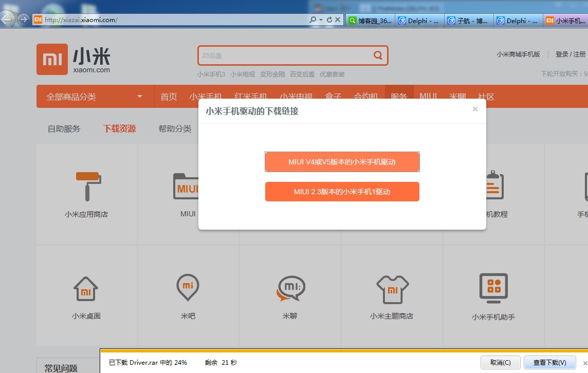This screenshot has height=373, width=588.
Task: Click the 优惠套装 hot search link
Action: (x=332, y=74)
